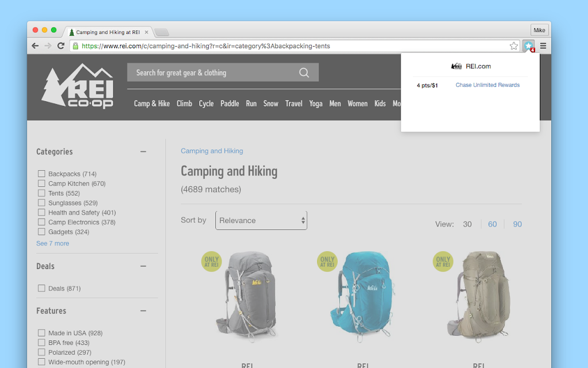Screen dimensions: 588x368
Task: Click the browser forward arrow
Action: point(48,46)
